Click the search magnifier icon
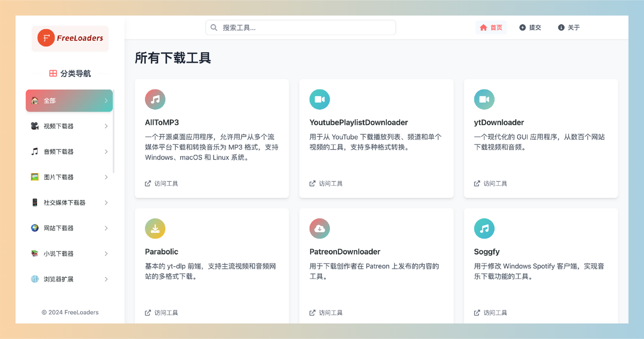Viewport: 644px width, 339px height. [214, 27]
